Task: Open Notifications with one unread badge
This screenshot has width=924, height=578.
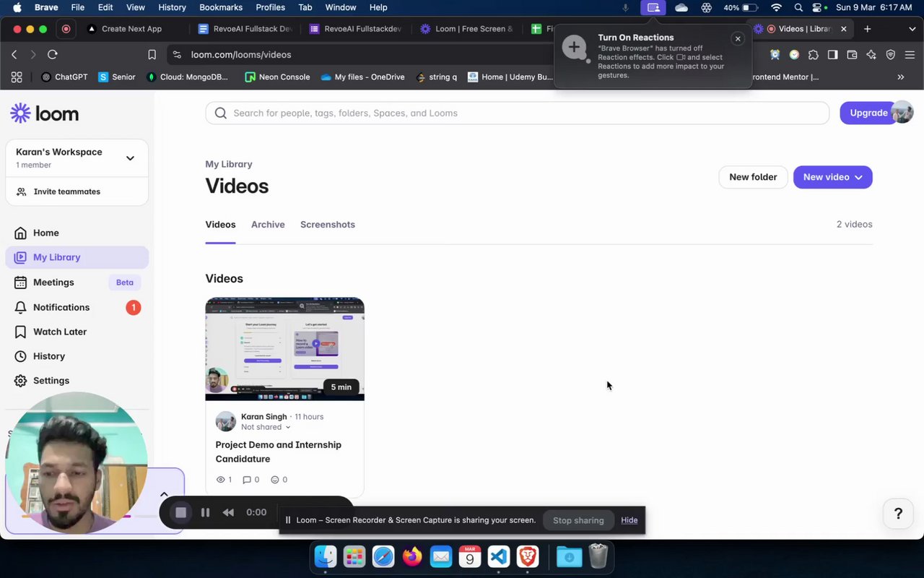Action: (77, 307)
